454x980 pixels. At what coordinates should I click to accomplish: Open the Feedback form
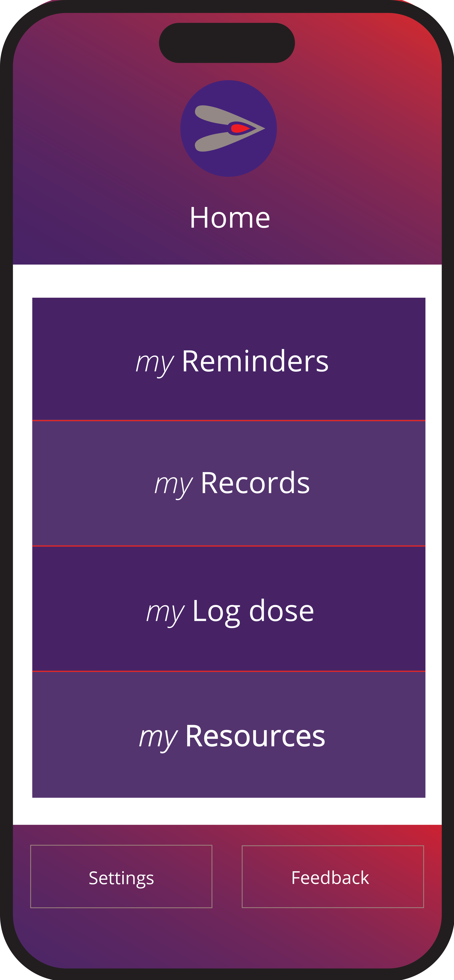pos(333,876)
